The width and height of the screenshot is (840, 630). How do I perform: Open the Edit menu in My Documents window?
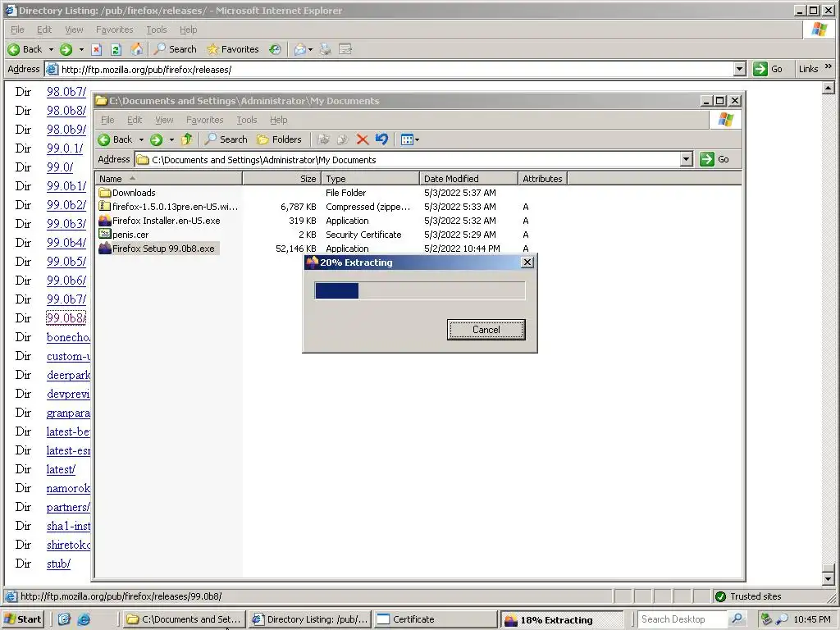click(x=135, y=120)
